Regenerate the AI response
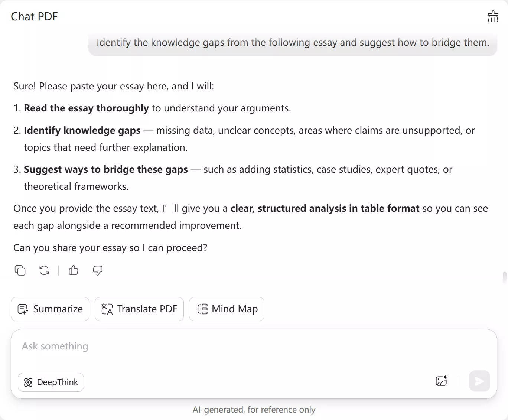508x420 pixels. (x=44, y=270)
